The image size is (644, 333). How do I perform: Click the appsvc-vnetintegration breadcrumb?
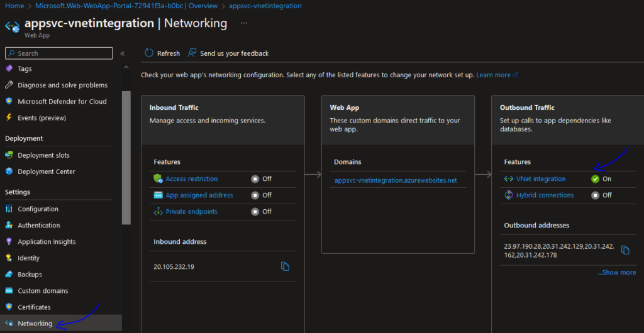265,6
